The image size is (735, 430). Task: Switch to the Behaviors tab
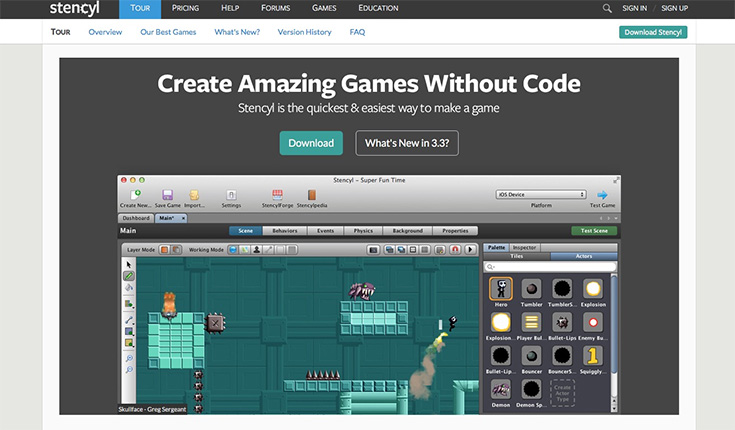(x=285, y=231)
